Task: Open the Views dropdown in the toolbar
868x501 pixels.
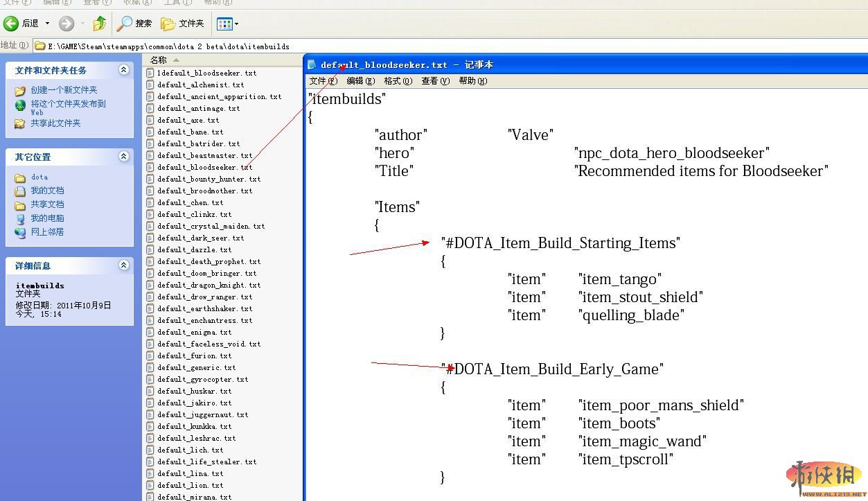Action: (x=228, y=24)
